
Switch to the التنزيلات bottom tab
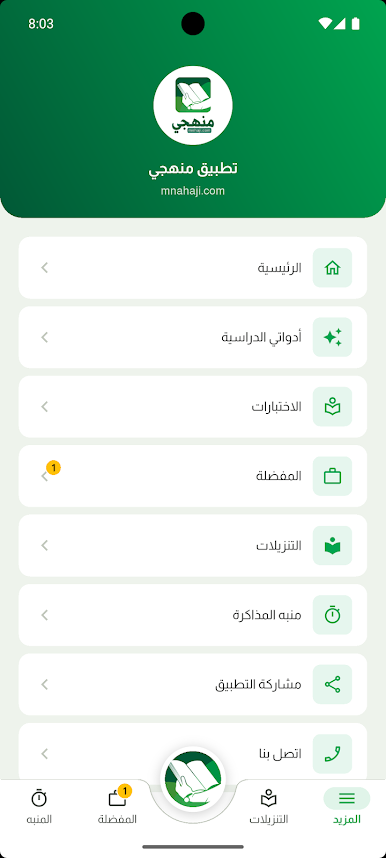(x=269, y=807)
